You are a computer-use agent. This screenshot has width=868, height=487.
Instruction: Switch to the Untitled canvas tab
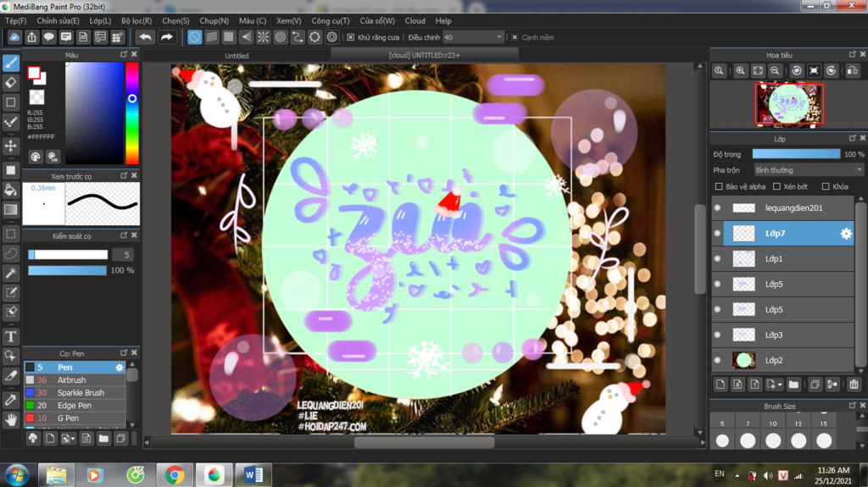236,55
